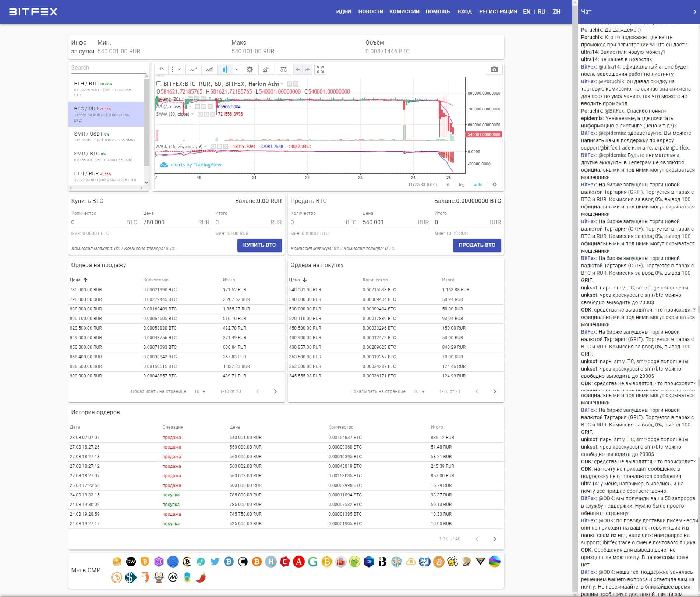The height and width of the screenshot is (597, 700).
Task: Click the Twitter bird media icon
Action: click(x=215, y=562)
